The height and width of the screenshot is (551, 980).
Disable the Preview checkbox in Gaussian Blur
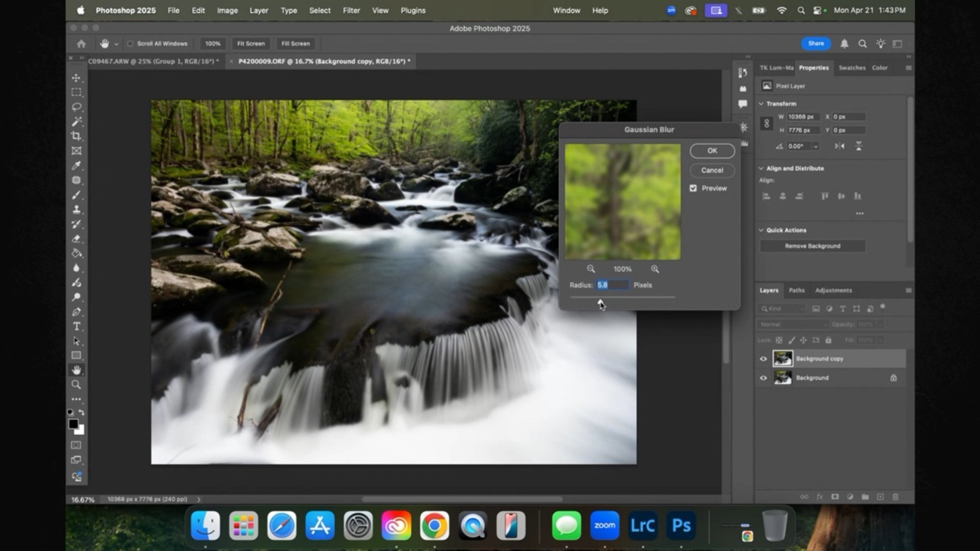point(693,188)
